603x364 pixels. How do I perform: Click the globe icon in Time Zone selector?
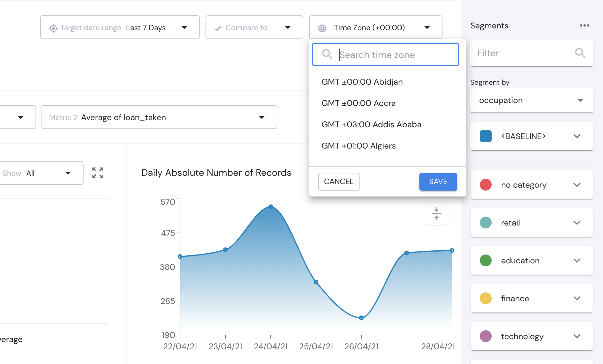click(322, 28)
